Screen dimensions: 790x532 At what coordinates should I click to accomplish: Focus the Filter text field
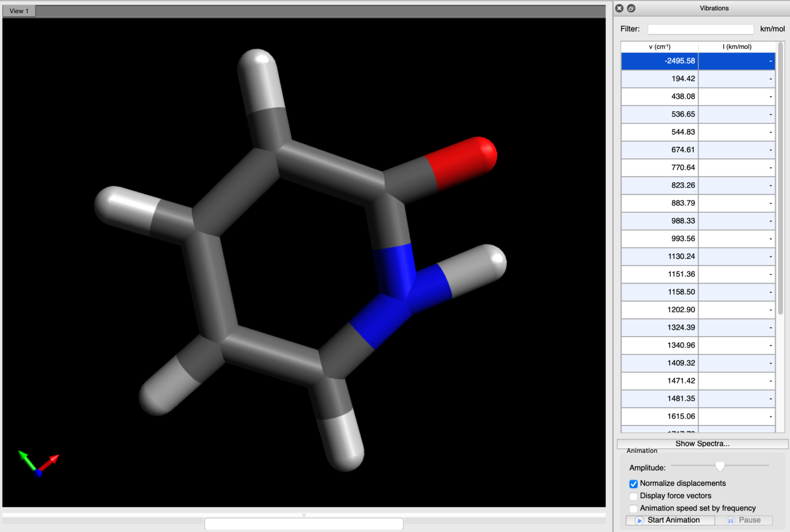[x=700, y=29]
